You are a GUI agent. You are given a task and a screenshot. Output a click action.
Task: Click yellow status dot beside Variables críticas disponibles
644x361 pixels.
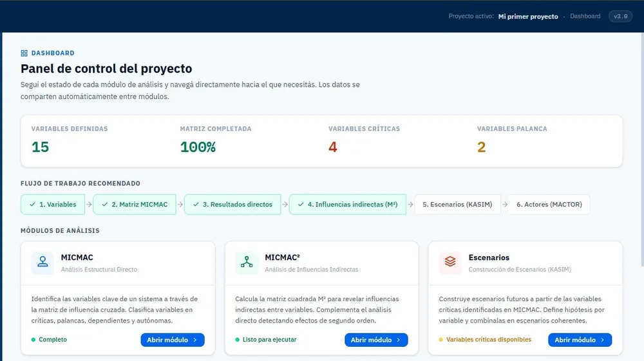pos(440,340)
